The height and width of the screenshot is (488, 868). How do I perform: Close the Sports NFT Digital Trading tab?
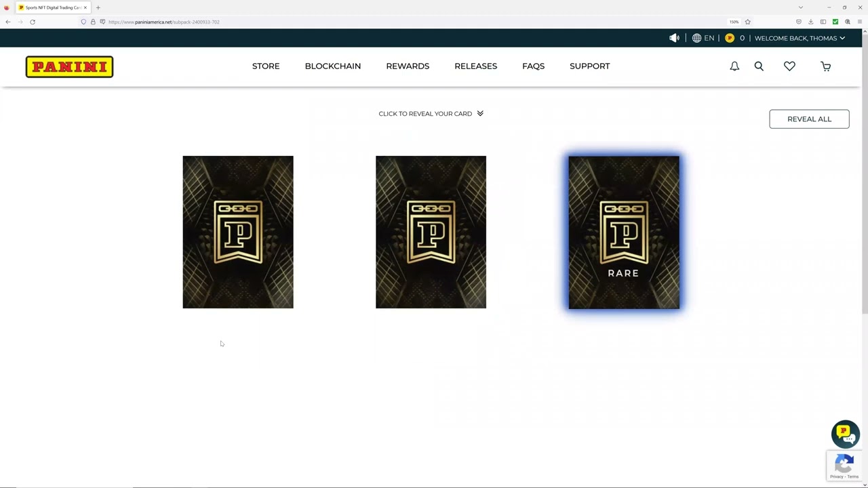85,7
